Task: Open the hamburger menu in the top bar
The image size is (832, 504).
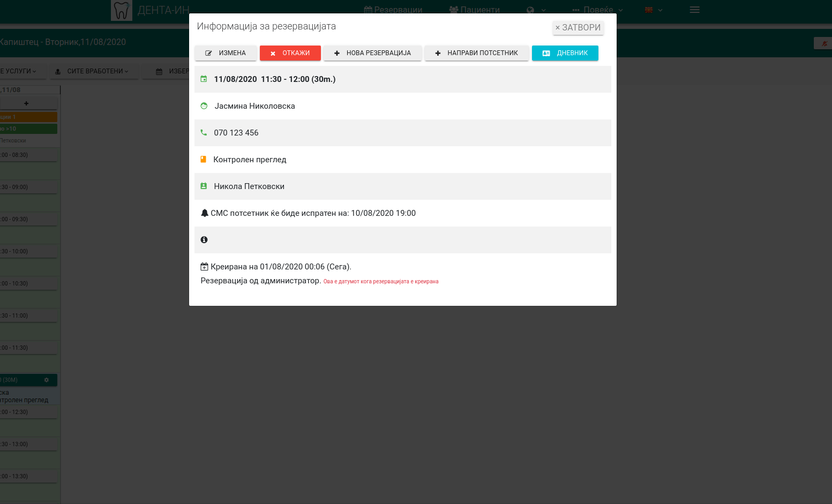Action: pyautogui.click(x=694, y=10)
